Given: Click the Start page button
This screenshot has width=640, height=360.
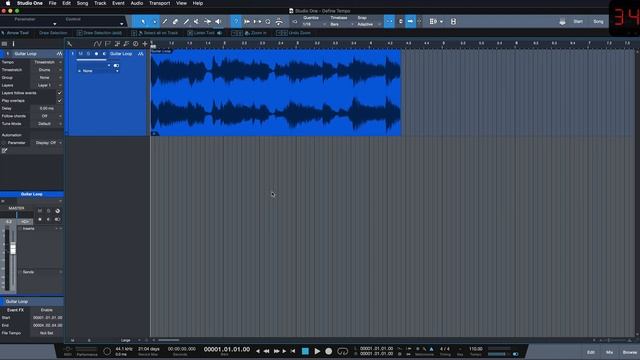Looking at the screenshot, I should (x=578, y=22).
